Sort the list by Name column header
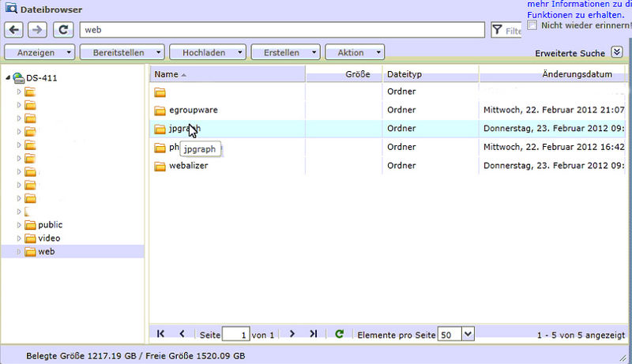The image size is (632, 364). 166,74
